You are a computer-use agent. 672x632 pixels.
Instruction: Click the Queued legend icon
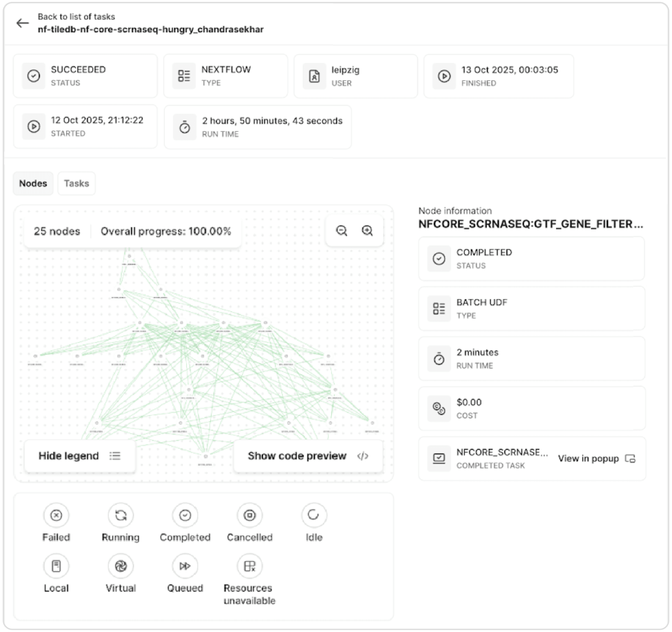coord(185,566)
